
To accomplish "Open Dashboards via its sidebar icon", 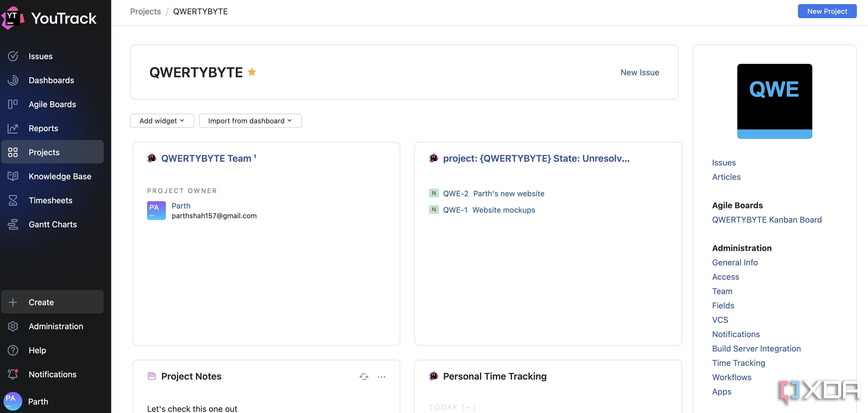I will coord(13,80).
